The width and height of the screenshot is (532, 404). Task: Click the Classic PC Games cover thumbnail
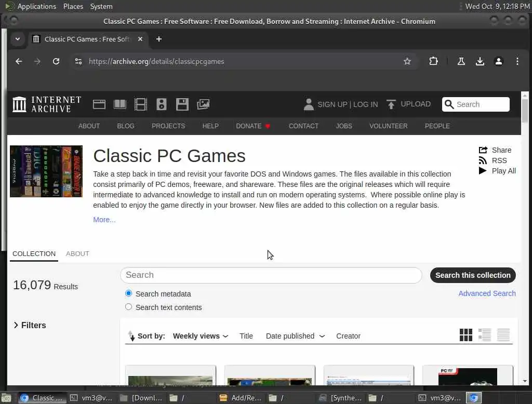tap(46, 171)
